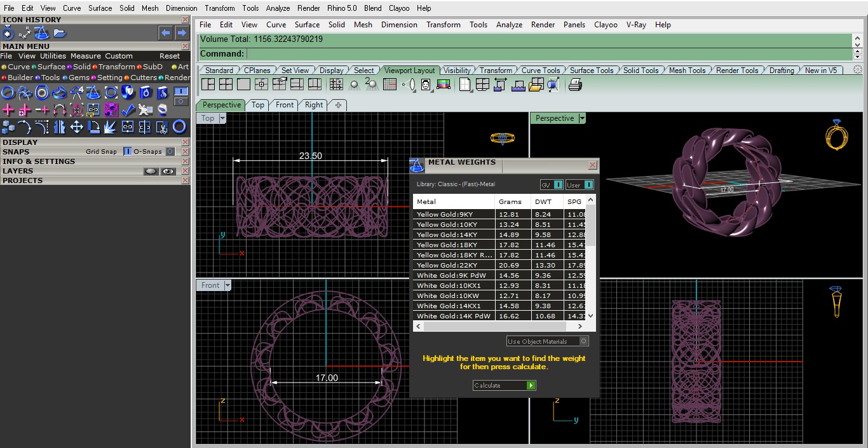The width and height of the screenshot is (868, 448).
Task: Click the gem icon in Top viewport
Action: click(x=502, y=138)
